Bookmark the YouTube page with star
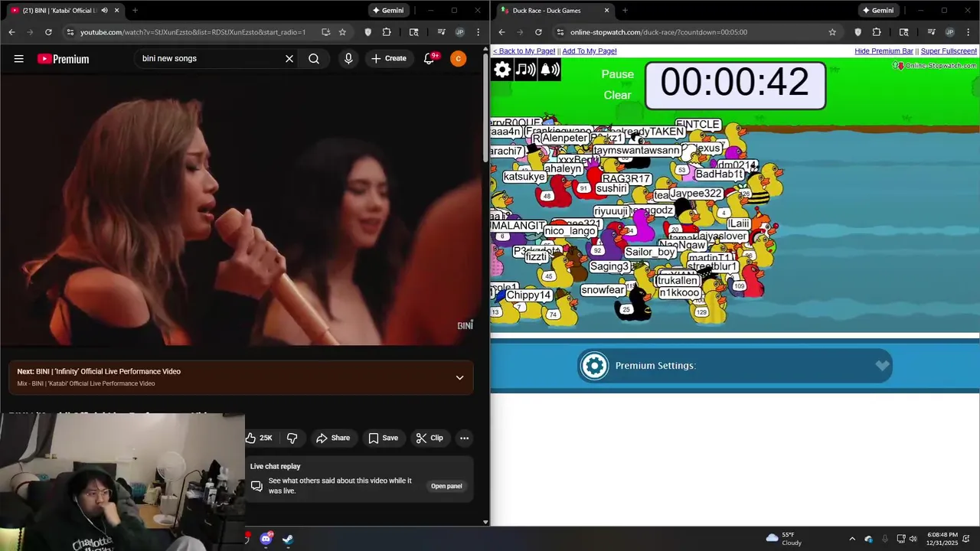 click(x=342, y=32)
